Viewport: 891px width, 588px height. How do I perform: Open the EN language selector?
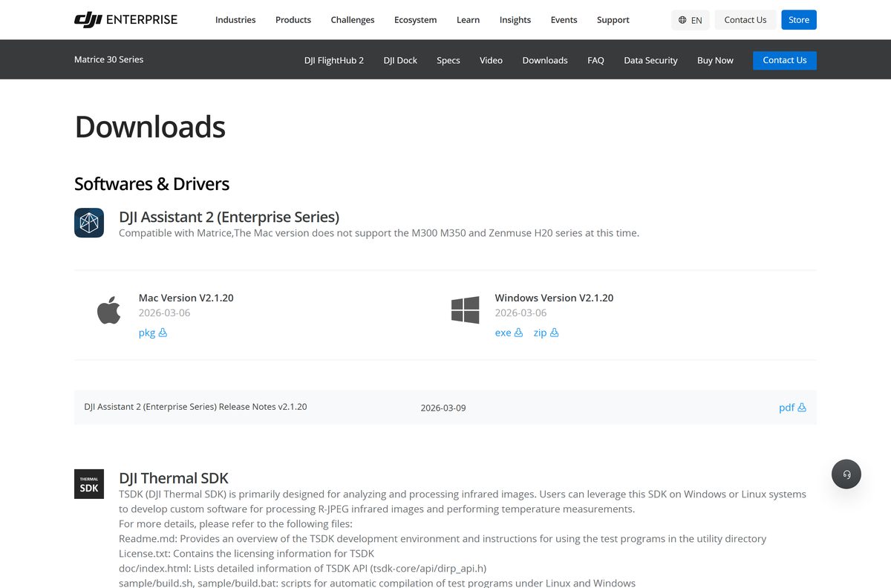(x=691, y=20)
